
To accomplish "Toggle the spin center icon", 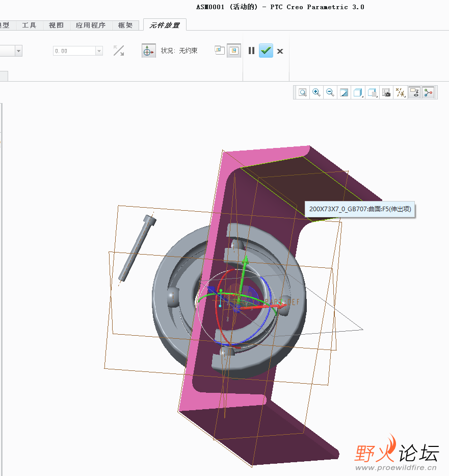I will 428,92.
